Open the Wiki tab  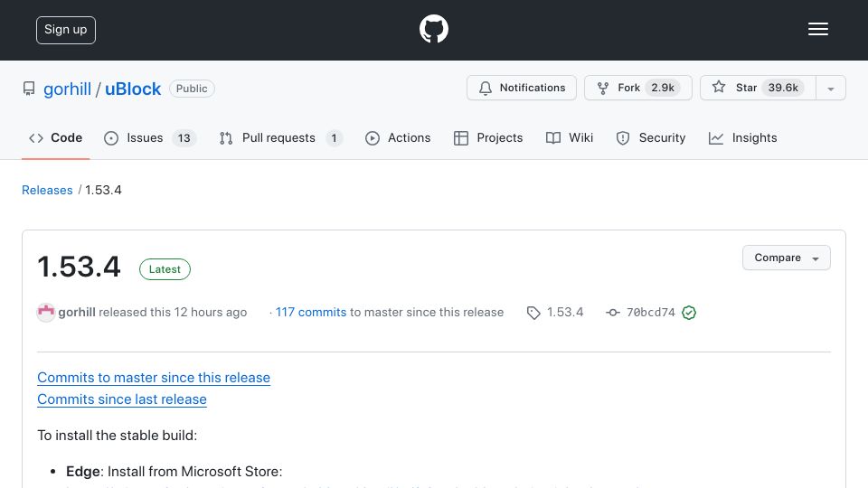tap(569, 137)
